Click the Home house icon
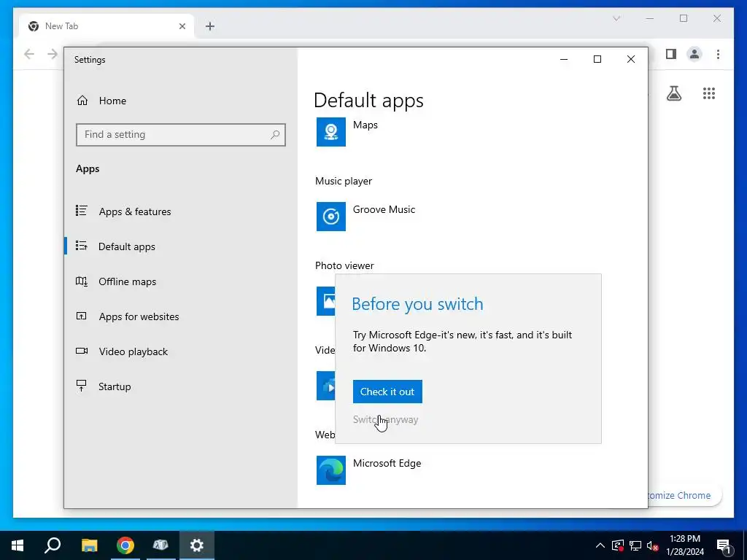 coord(82,100)
